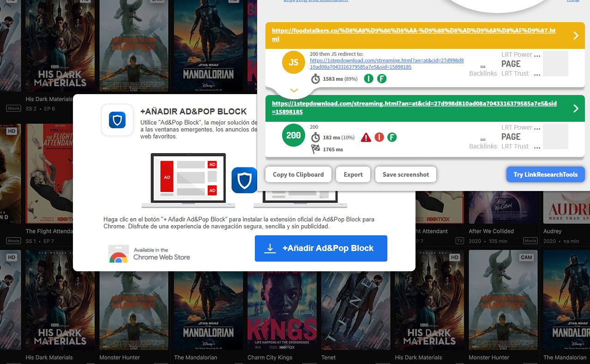The height and width of the screenshot is (364, 590).
Task: Click the After We Collided title text
Action: [x=491, y=231]
